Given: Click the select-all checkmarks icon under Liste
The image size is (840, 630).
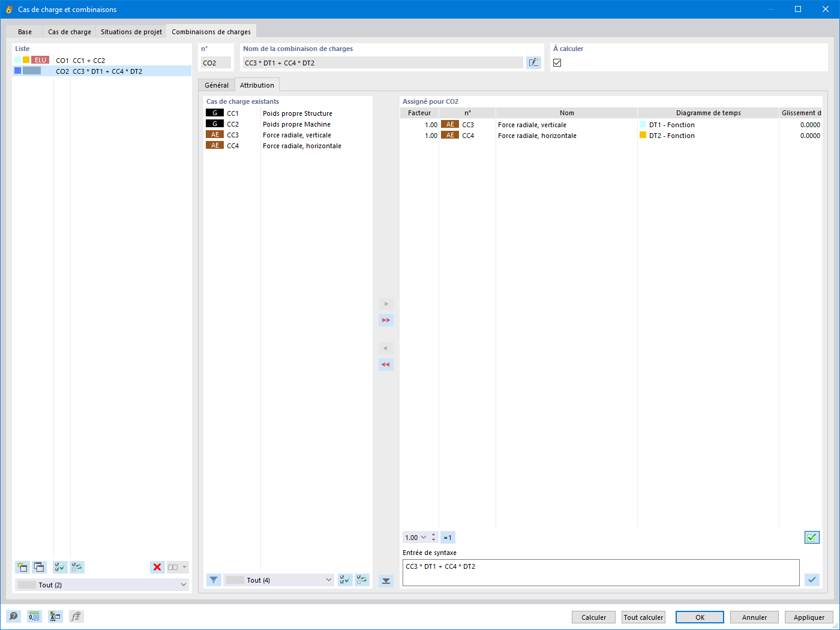Looking at the screenshot, I should click(x=60, y=567).
